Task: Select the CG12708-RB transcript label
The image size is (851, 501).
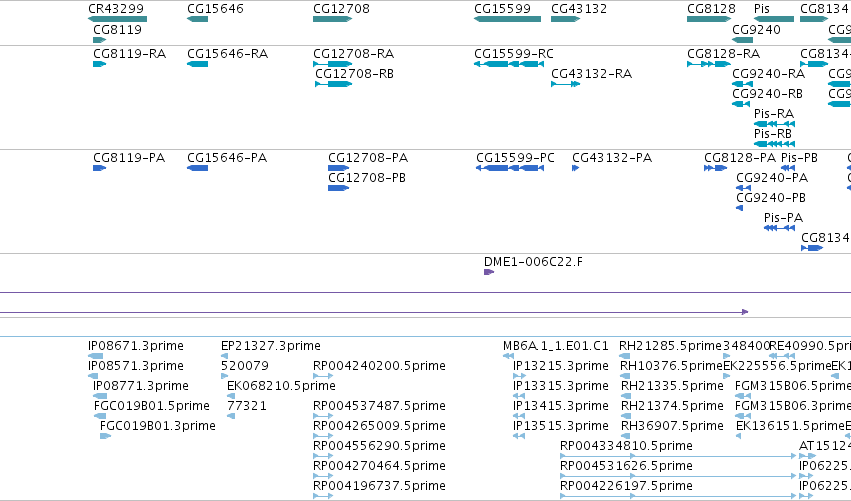Action: click(354, 73)
